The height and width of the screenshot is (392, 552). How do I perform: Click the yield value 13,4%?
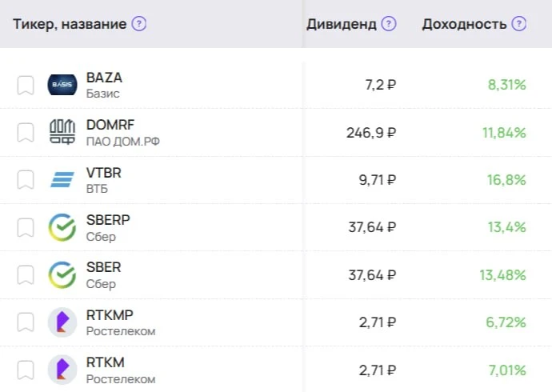pyautogui.click(x=507, y=227)
